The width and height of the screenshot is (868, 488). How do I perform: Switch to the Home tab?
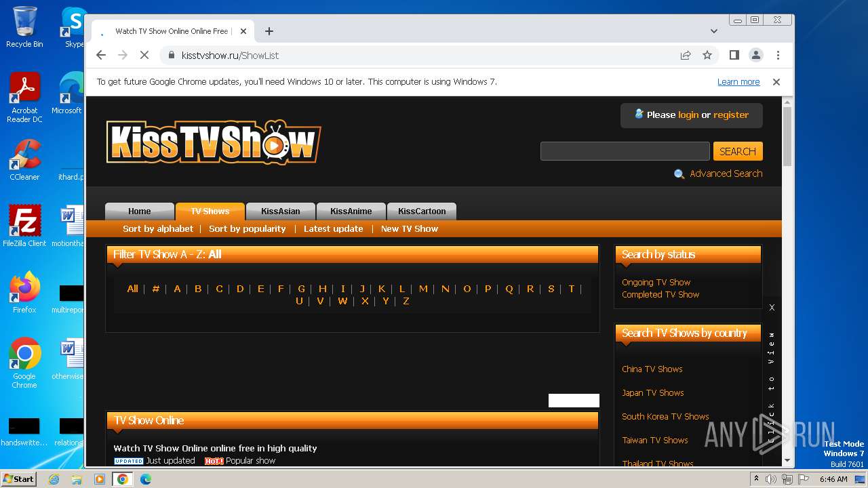140,211
